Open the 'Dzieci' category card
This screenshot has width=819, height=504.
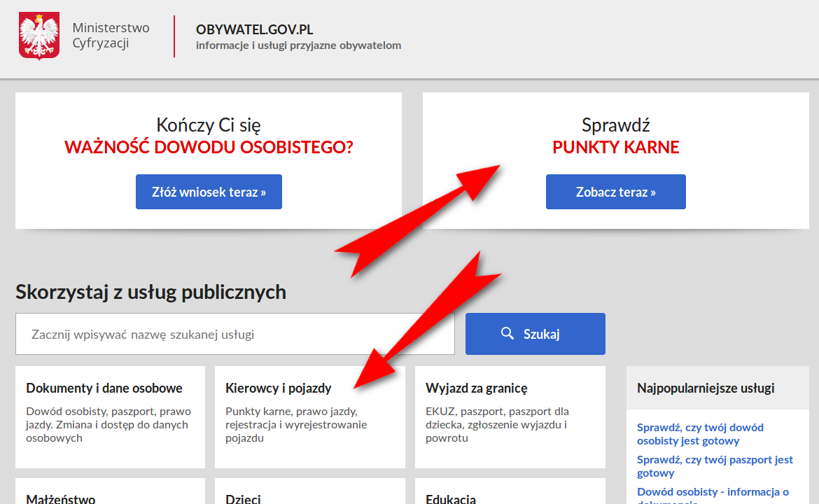click(x=309, y=491)
